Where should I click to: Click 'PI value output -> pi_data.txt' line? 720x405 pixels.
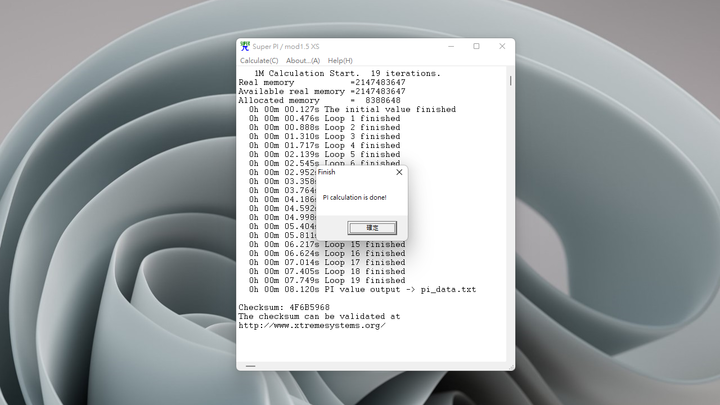362,290
